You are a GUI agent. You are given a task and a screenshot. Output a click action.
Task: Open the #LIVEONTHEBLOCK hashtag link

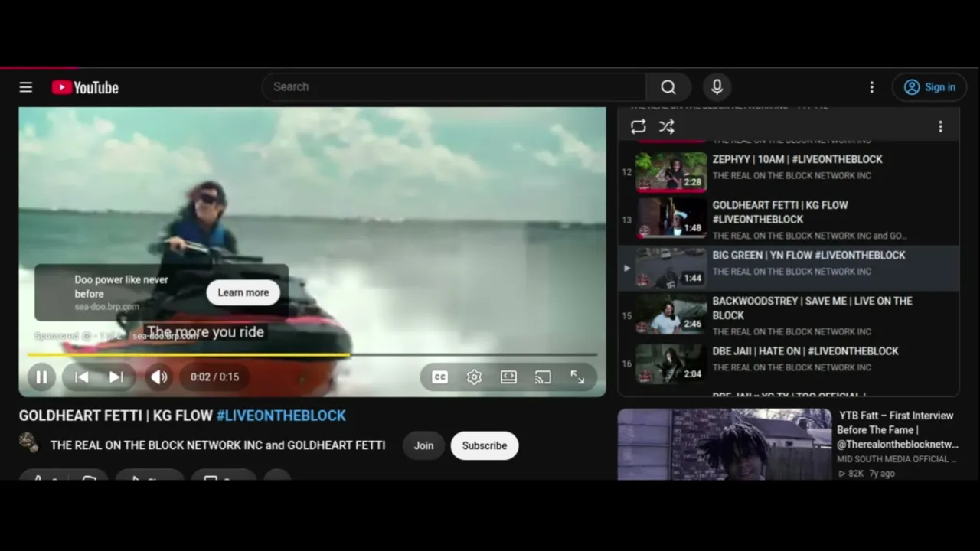pyautogui.click(x=281, y=416)
